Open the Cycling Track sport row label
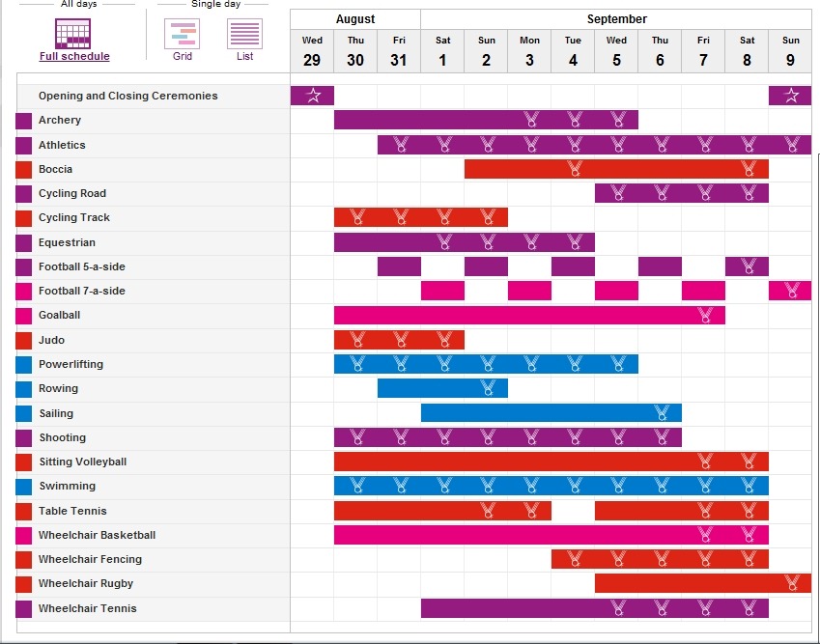The height and width of the screenshot is (644, 820). click(74, 217)
